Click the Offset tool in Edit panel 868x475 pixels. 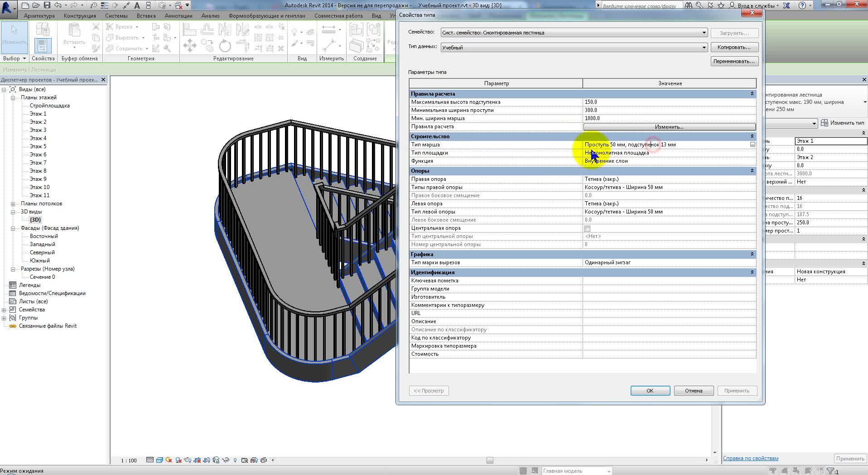coord(207,30)
